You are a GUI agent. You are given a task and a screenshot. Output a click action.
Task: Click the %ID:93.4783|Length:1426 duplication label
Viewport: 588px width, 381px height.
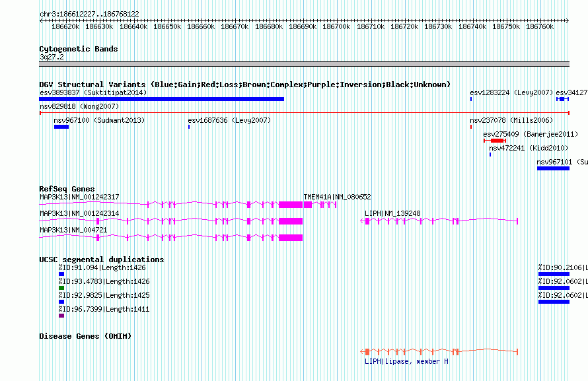click(104, 282)
